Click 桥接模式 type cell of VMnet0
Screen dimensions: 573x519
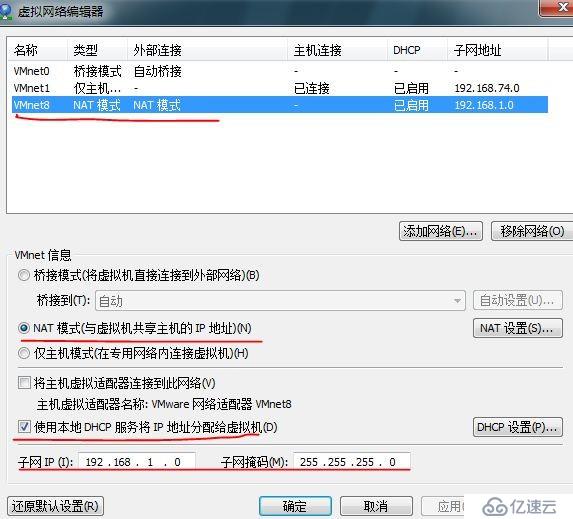[97, 71]
